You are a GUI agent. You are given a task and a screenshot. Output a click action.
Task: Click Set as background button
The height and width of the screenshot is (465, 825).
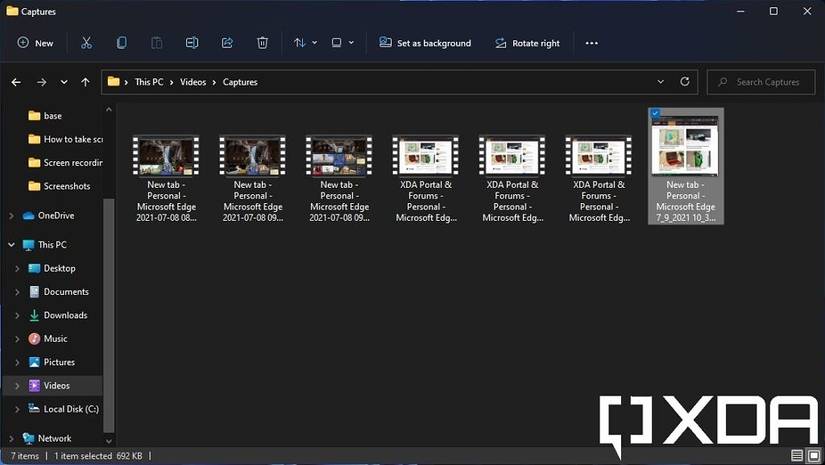[x=425, y=43]
